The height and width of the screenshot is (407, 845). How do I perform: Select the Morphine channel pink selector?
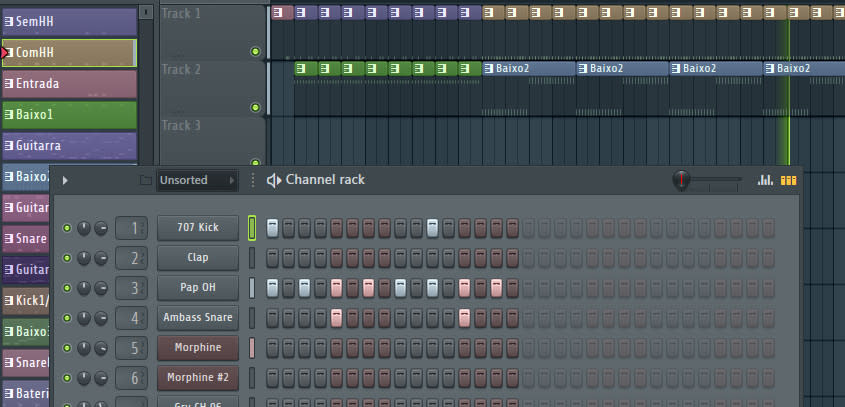pyautogui.click(x=252, y=348)
